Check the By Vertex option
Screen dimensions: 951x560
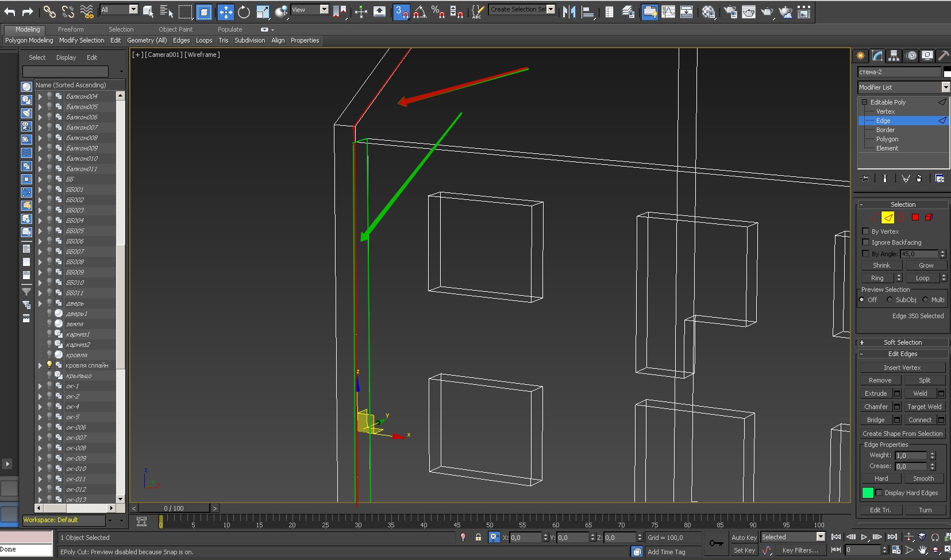pyautogui.click(x=866, y=231)
